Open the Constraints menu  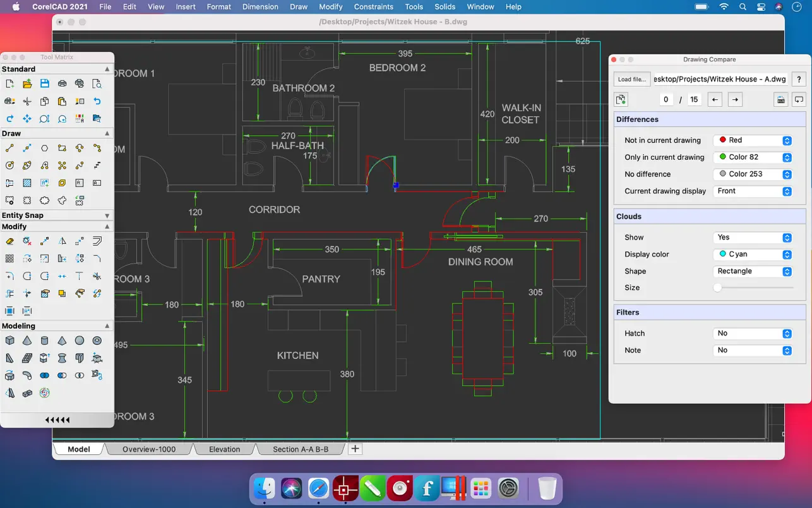coord(373,7)
